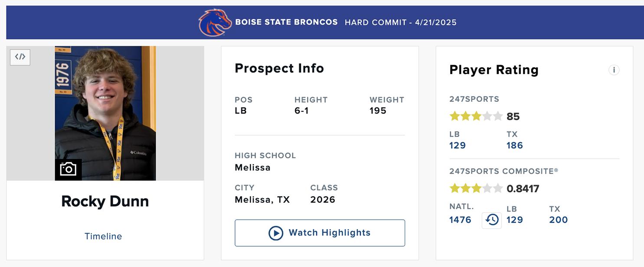
Task: Click the Melissa high school name
Action: tap(252, 167)
